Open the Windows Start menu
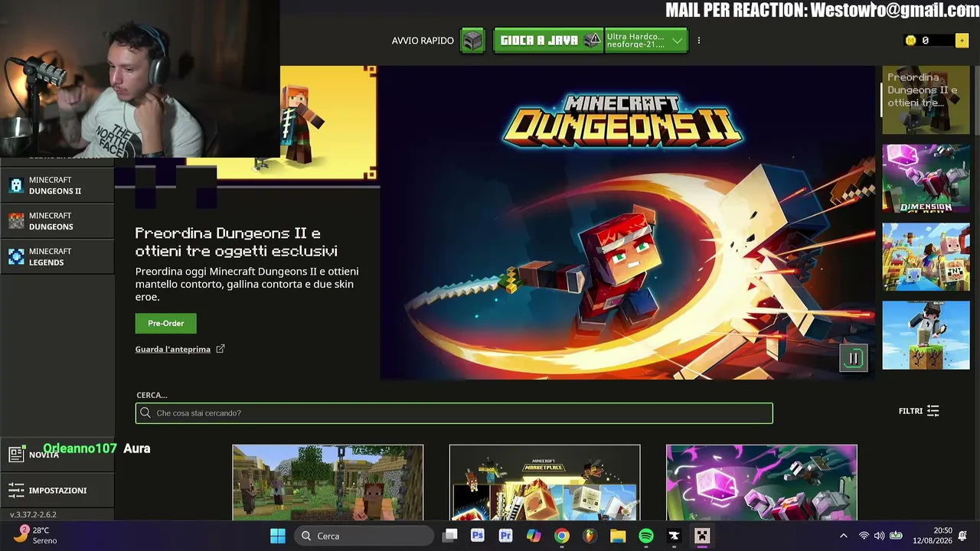 click(278, 536)
